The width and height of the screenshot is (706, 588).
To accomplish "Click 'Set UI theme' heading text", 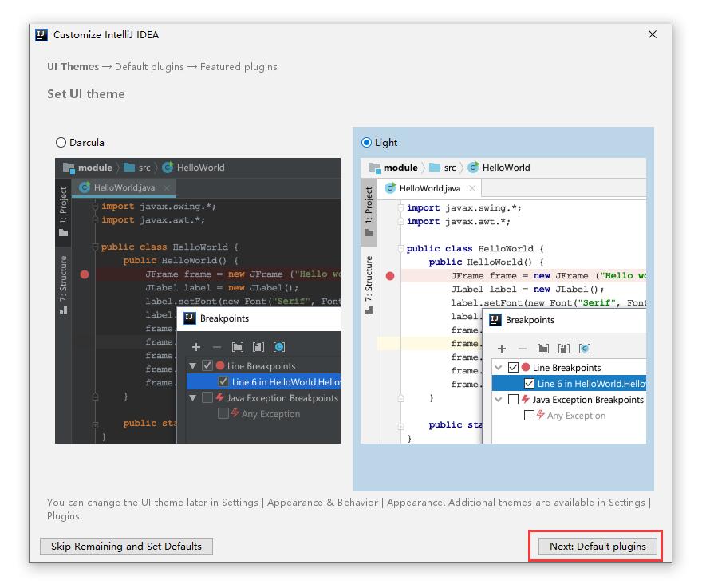I will coord(86,93).
